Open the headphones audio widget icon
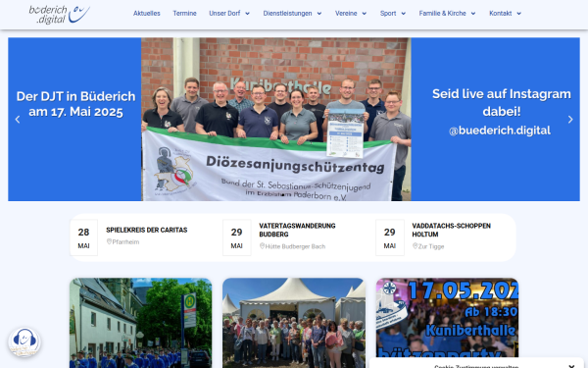Screen dimensions: 588x368 point(24,342)
